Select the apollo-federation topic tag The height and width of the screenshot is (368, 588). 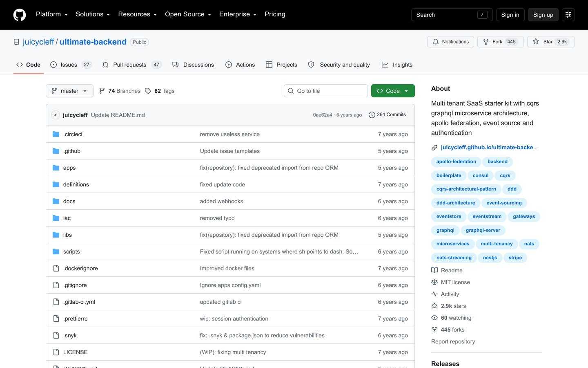pos(456,162)
